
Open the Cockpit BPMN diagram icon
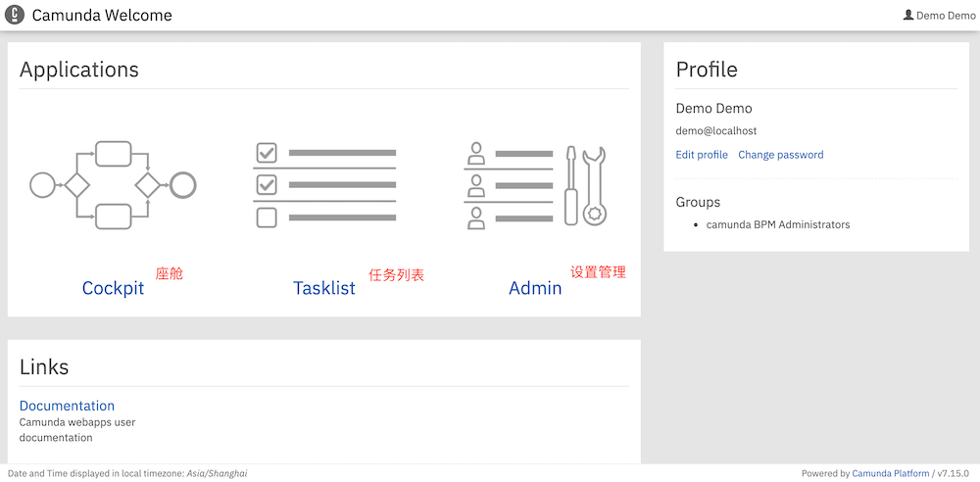click(x=113, y=185)
